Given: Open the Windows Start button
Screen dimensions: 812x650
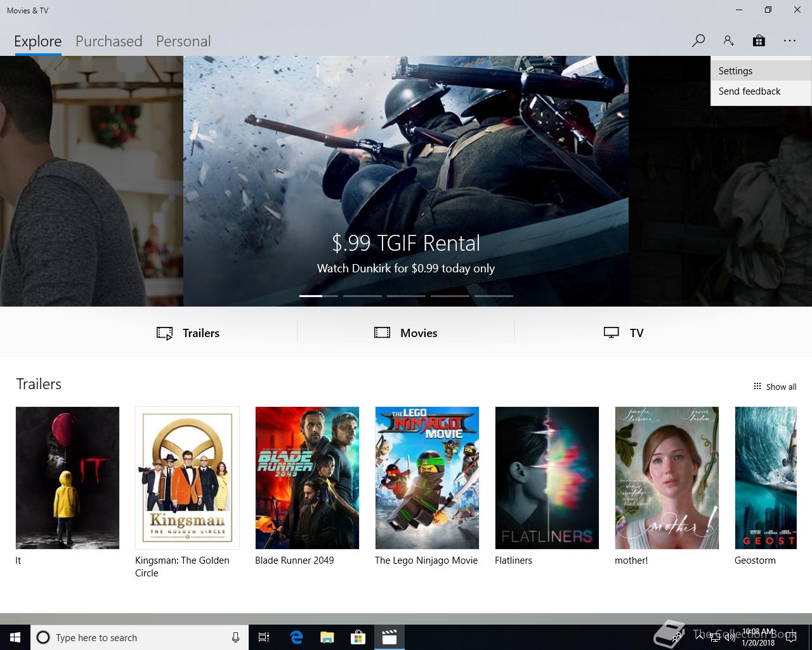Looking at the screenshot, I should coord(15,637).
